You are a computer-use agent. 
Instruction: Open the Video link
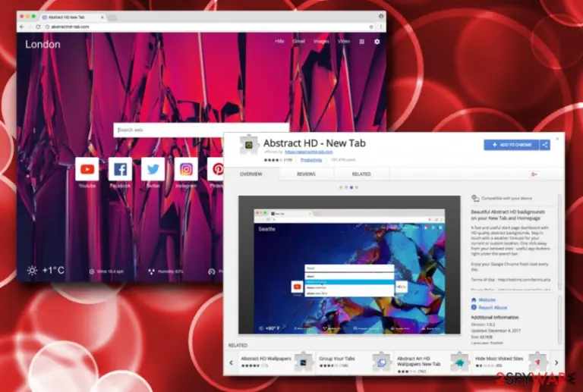coord(344,41)
